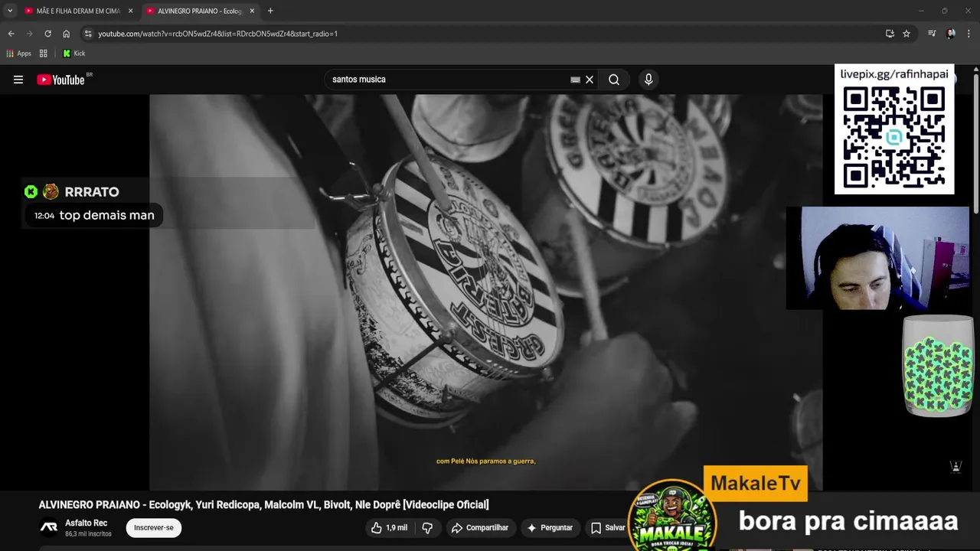This screenshot has width=980, height=551.
Task: Install app icon in address bar
Action: pos(890,34)
